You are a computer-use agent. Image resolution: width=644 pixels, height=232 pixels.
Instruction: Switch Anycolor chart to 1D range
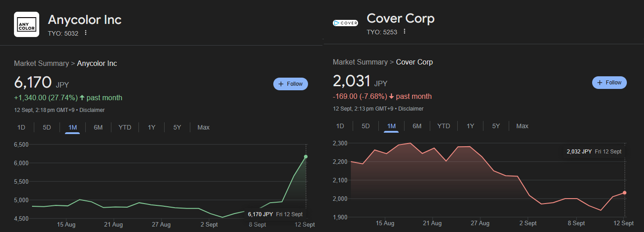pyautogui.click(x=21, y=127)
